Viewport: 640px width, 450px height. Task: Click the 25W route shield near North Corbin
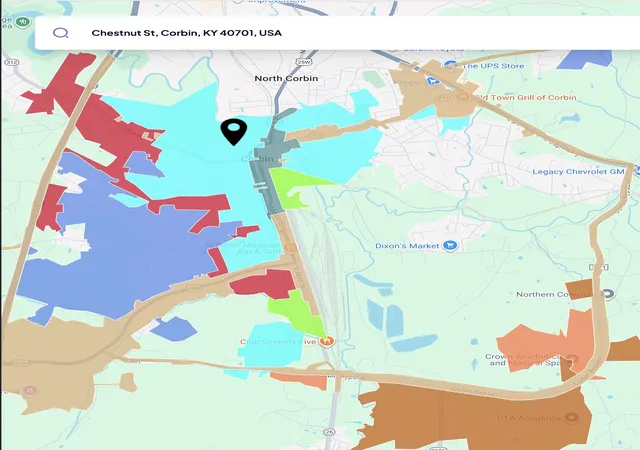click(x=304, y=62)
